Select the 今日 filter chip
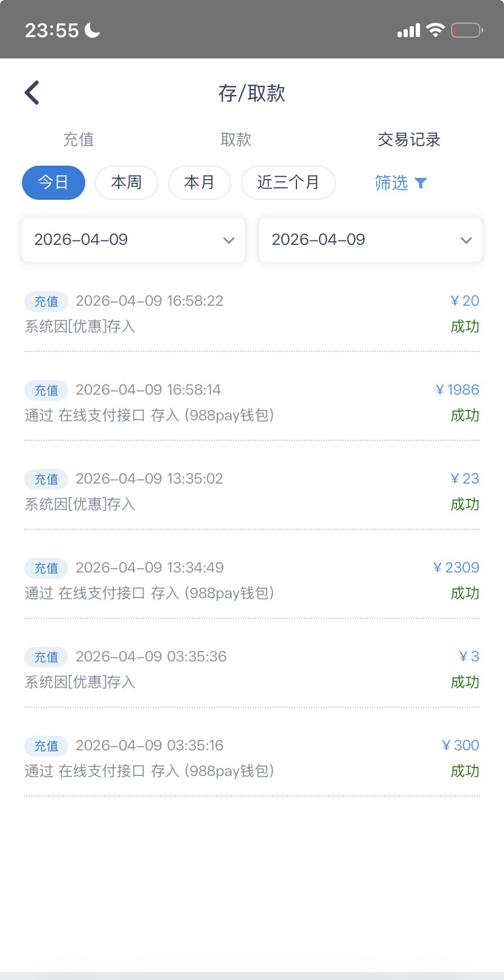The image size is (504, 980). 54,183
